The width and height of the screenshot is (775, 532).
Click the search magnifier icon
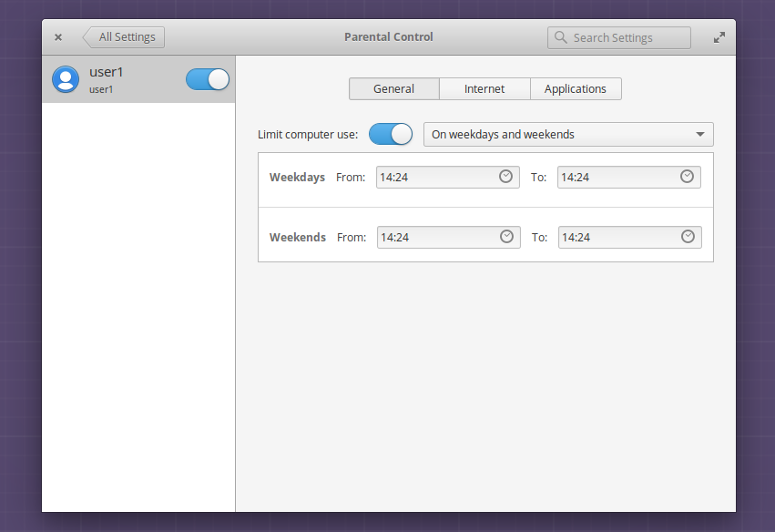(x=560, y=37)
